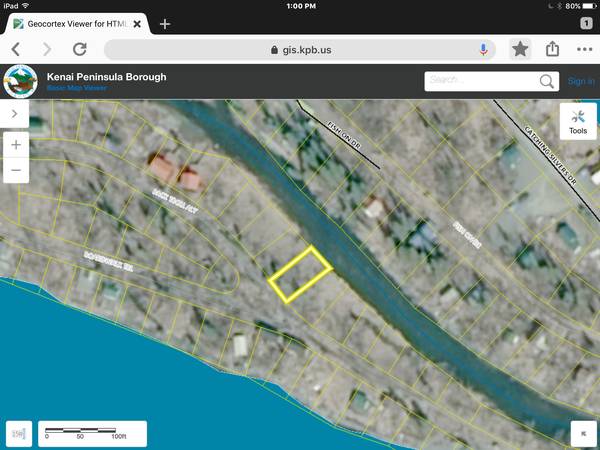Select the yellow highlighted parcel
Image resolution: width=600 pixels, height=450 pixels.
(x=299, y=273)
